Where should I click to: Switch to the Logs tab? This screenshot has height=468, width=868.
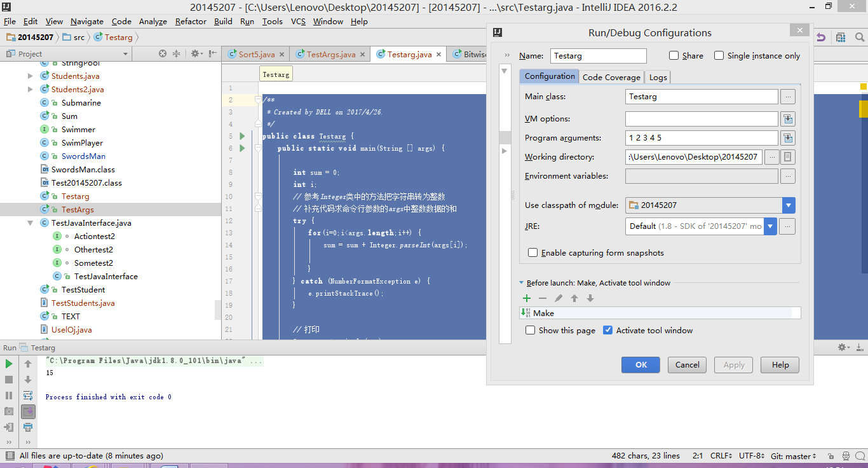[658, 77]
